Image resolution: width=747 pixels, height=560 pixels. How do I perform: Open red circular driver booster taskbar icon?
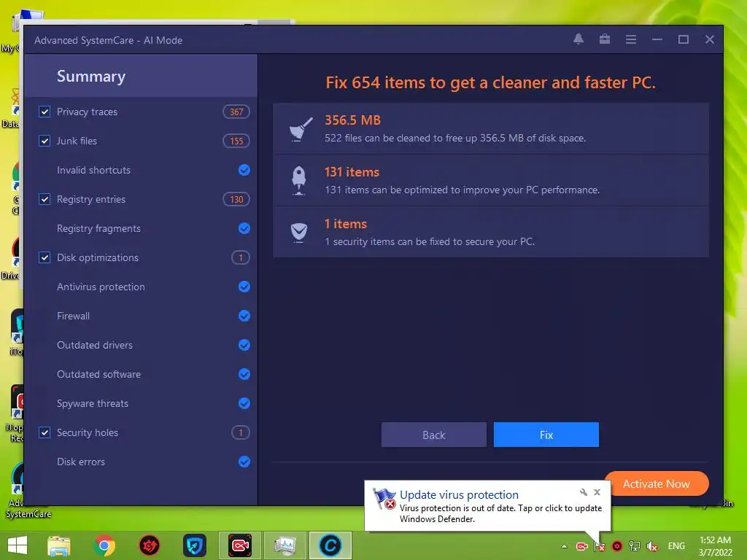149,545
